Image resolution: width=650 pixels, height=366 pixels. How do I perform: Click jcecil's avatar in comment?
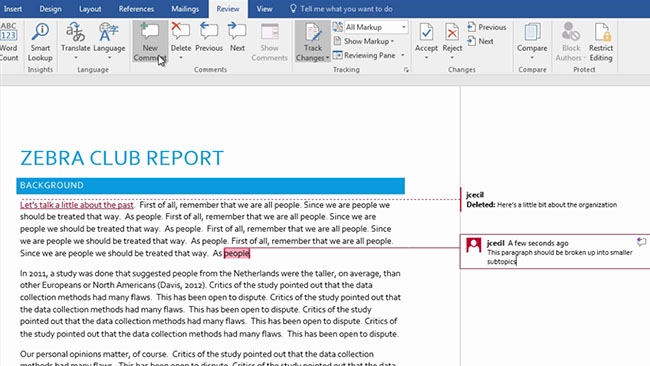pyautogui.click(x=473, y=245)
